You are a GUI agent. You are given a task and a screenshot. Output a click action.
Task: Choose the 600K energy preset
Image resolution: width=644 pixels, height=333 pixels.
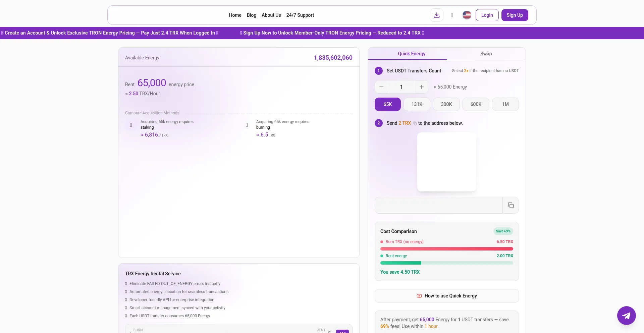pos(476,104)
